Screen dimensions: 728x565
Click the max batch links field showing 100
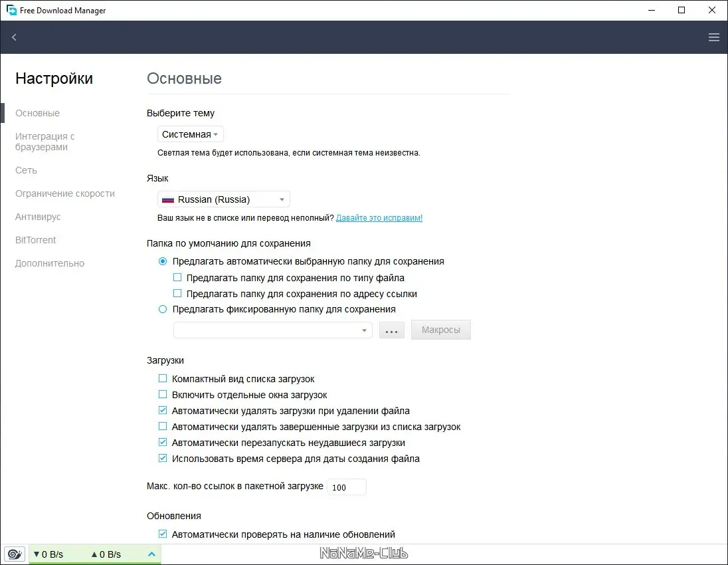[346, 487]
